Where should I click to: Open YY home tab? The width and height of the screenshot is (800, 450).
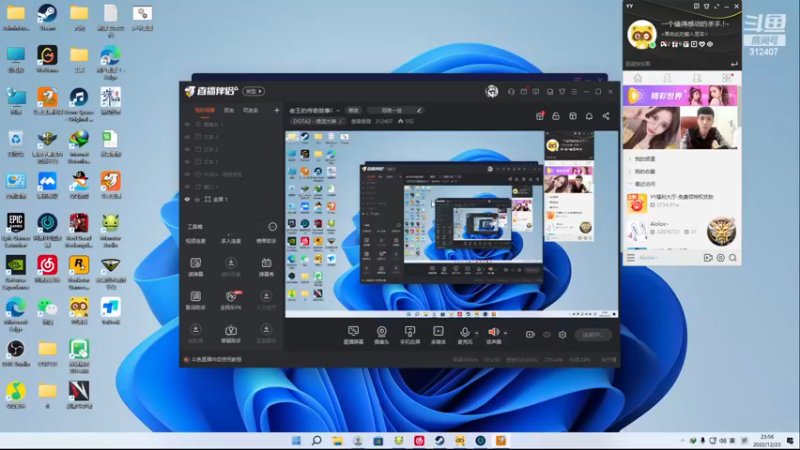coord(638,78)
